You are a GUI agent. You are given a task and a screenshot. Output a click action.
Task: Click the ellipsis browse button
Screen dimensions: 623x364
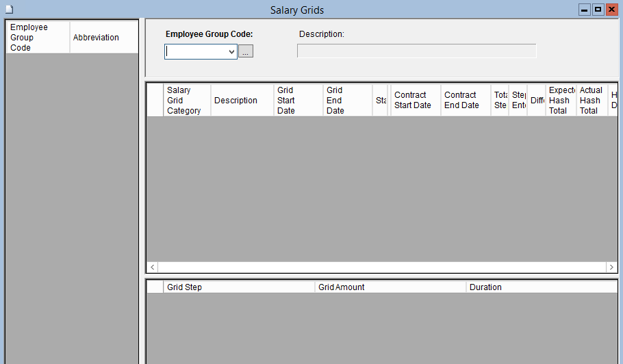click(246, 52)
